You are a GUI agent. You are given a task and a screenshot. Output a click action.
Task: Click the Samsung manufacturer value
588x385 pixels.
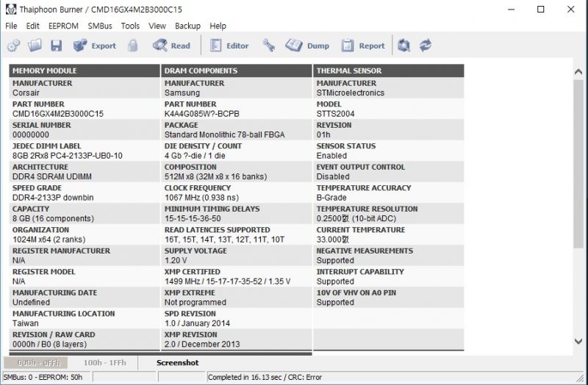pyautogui.click(x=182, y=93)
